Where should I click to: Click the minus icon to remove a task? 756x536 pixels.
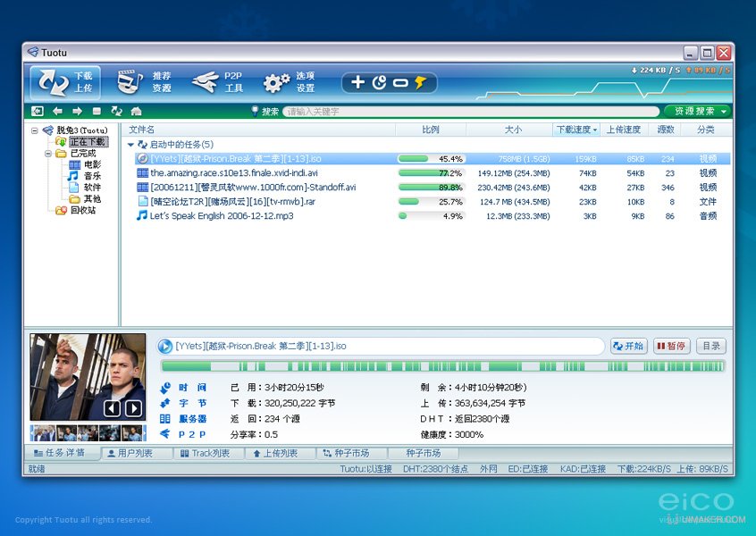(x=400, y=83)
